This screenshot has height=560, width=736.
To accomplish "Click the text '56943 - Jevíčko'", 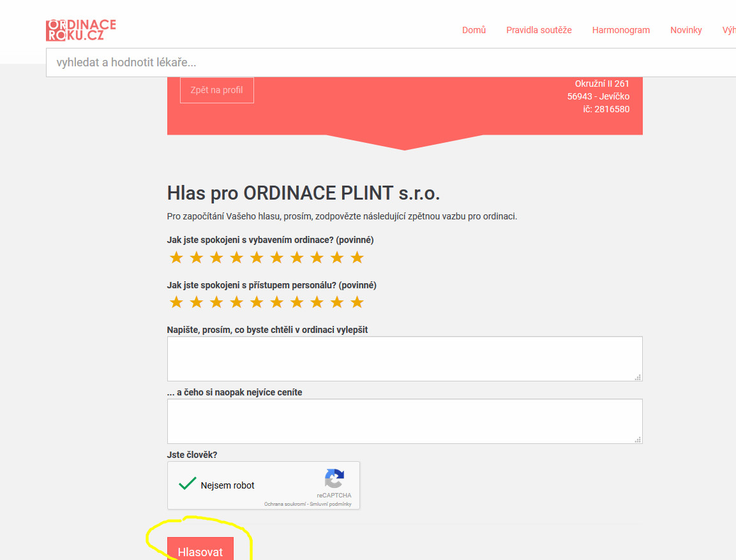I will click(x=599, y=96).
